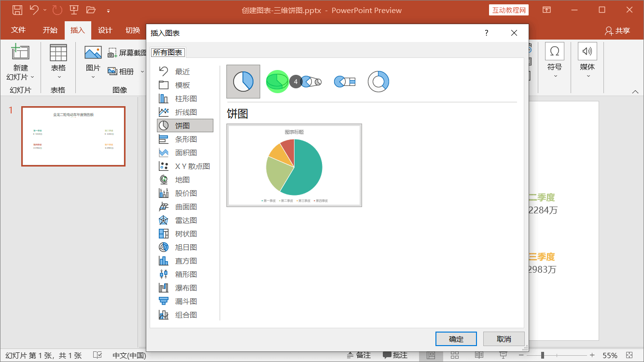Open the 模板 templates category
Viewport: 644px width, 362px height.
pos(185,85)
